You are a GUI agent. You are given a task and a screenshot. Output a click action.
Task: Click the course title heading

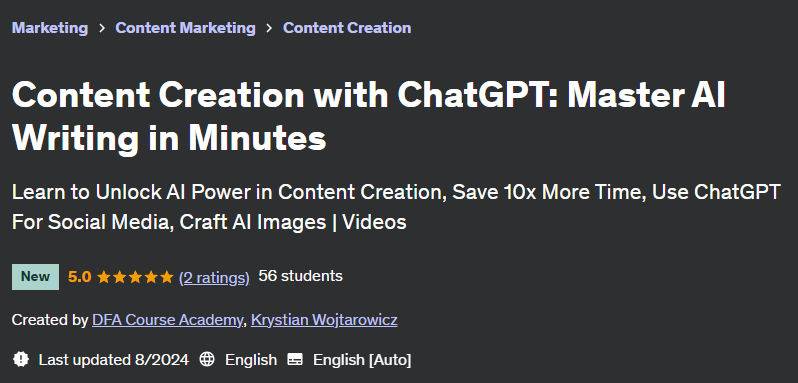368,116
